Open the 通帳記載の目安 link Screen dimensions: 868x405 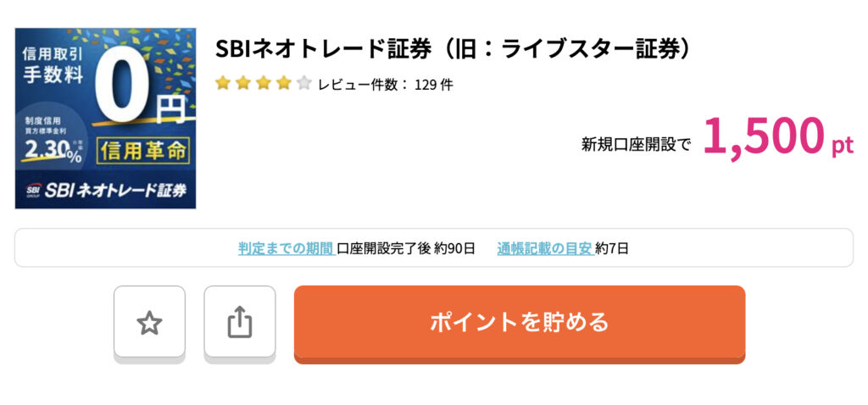coord(545,248)
